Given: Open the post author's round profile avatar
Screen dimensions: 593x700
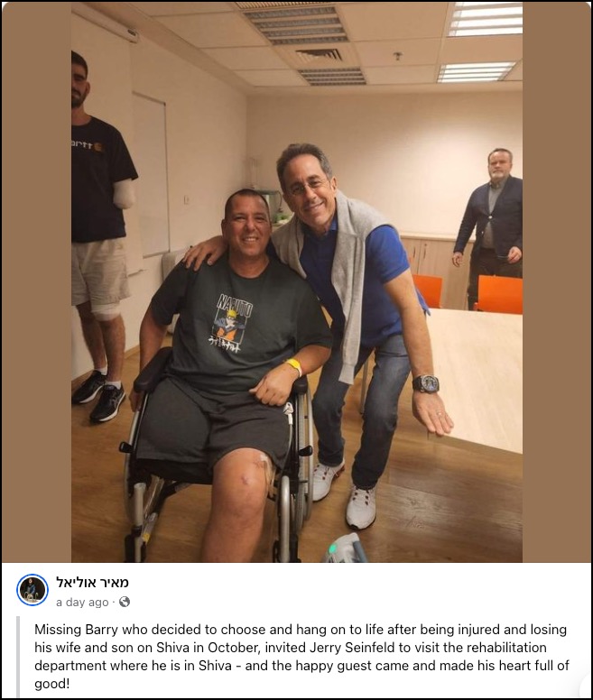Looking at the screenshot, I should 32,590.
